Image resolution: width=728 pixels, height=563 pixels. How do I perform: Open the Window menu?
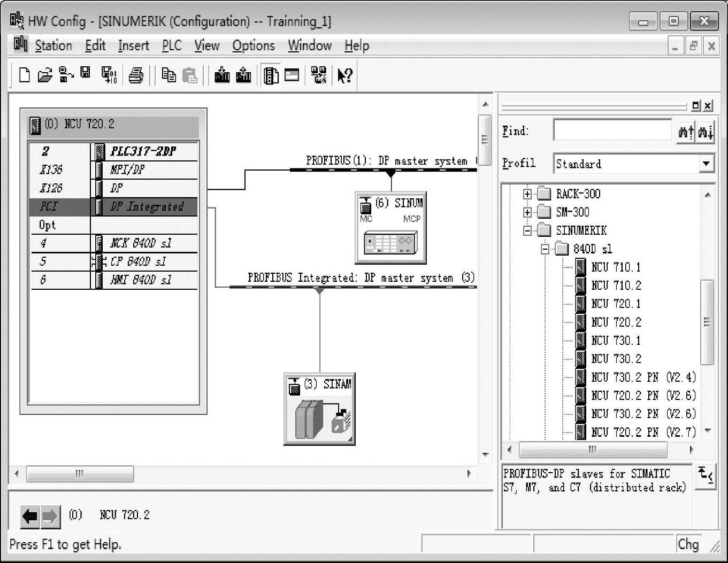coord(310,46)
